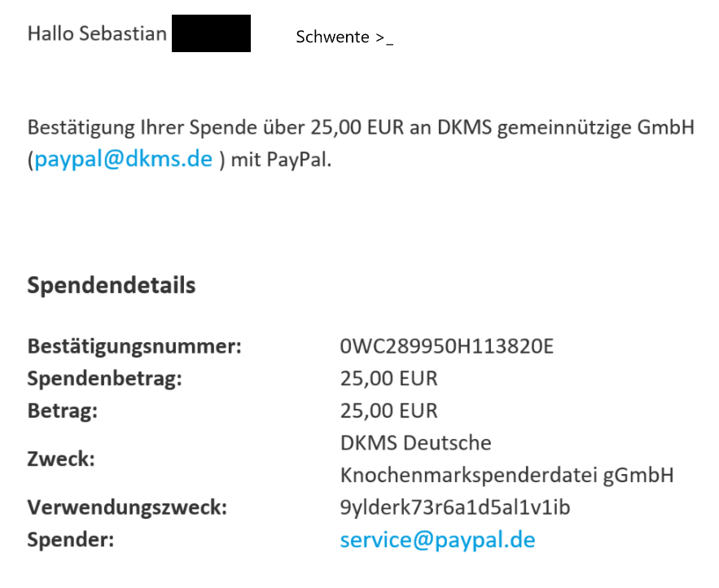Click the Betrag value 25,00 EUR
The height and width of the screenshot is (588, 719).
[x=389, y=411]
